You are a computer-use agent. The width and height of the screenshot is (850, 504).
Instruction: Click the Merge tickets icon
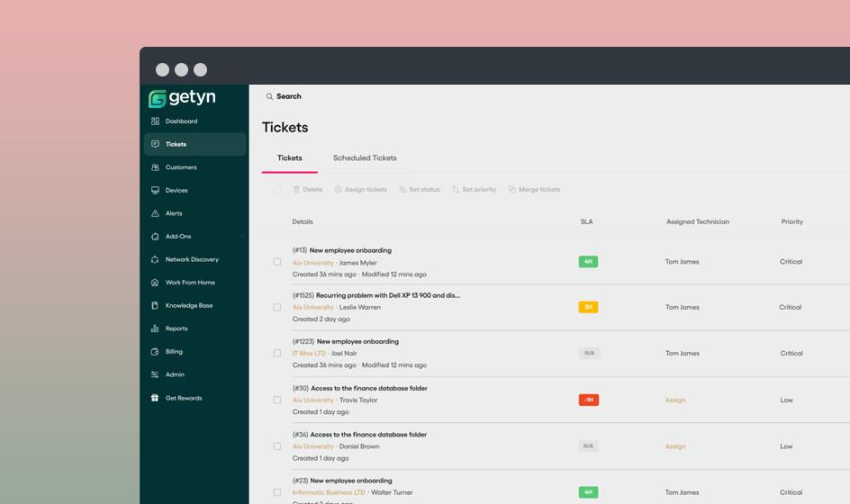[511, 189]
